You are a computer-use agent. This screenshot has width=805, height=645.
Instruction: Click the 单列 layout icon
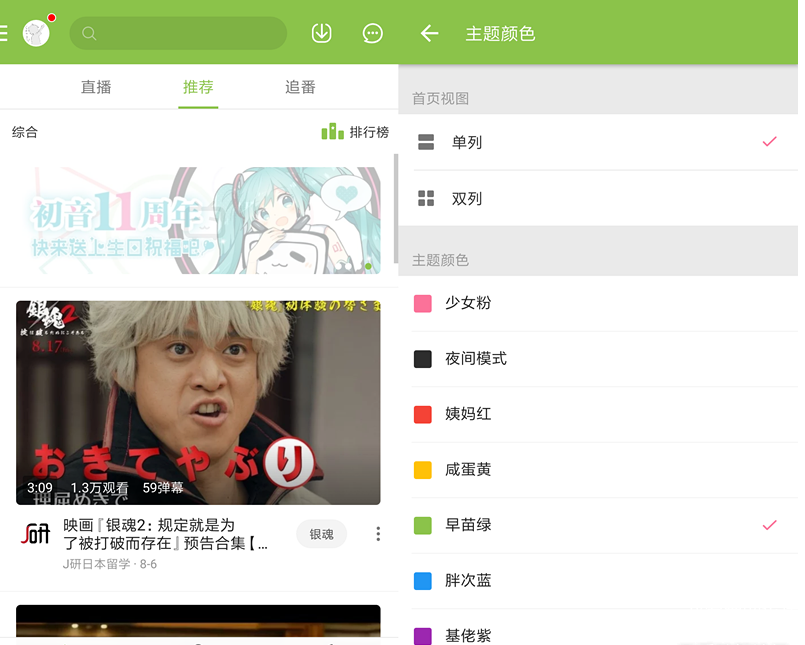click(426, 142)
